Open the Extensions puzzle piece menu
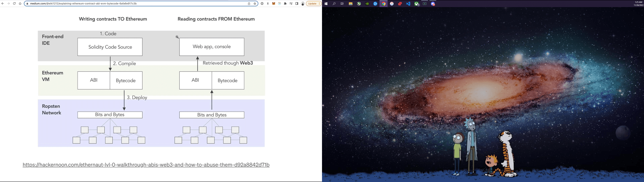 click(285, 4)
